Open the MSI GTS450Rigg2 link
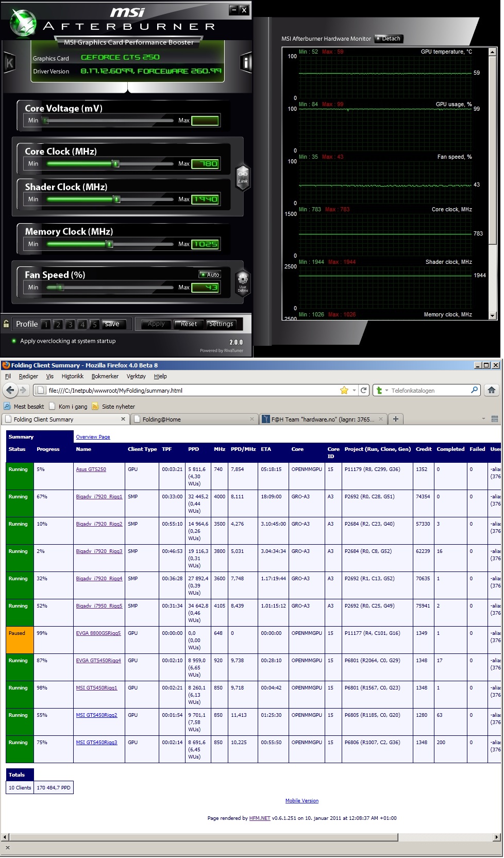The height and width of the screenshot is (858, 504). coord(96,715)
